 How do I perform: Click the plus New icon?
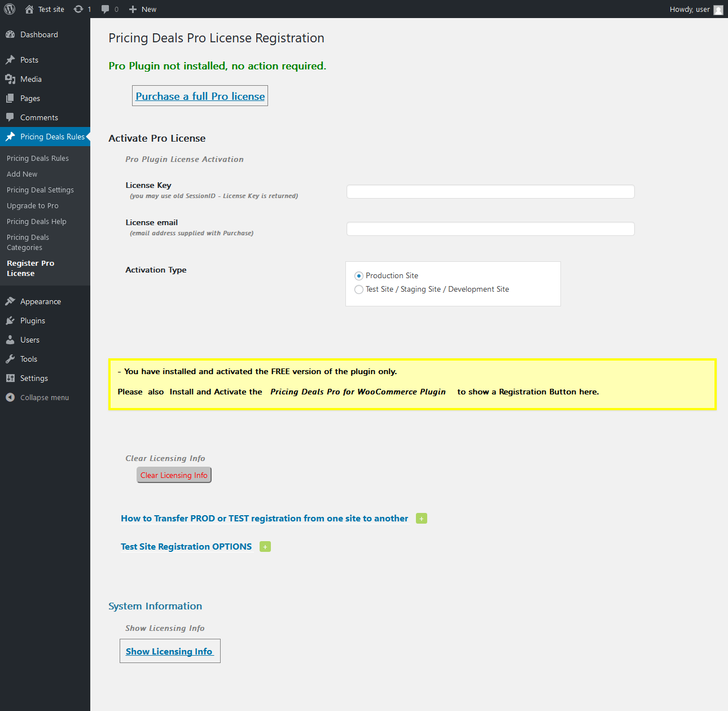pos(133,9)
